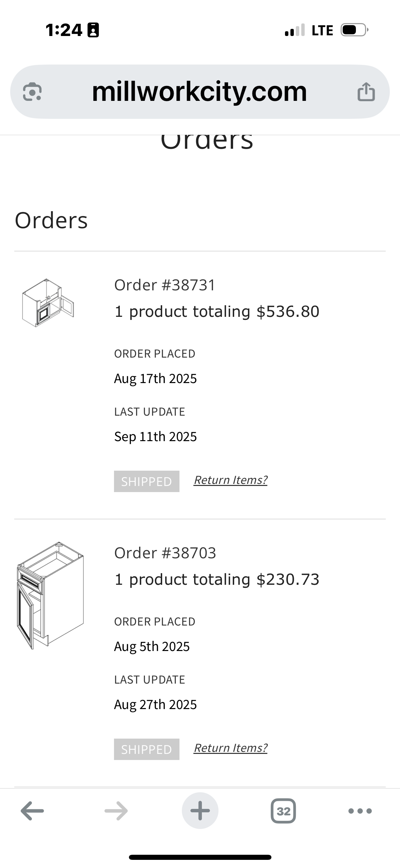The height and width of the screenshot is (868, 400).
Task: Open a new tab with plus button
Action: (200, 811)
